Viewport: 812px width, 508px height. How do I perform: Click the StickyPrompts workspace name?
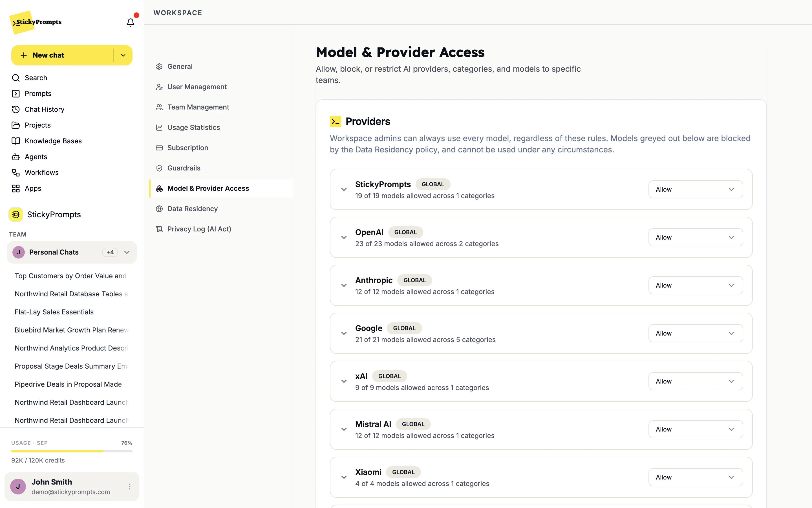[54, 215]
